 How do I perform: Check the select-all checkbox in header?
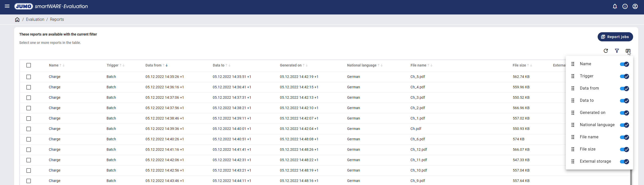29,65
